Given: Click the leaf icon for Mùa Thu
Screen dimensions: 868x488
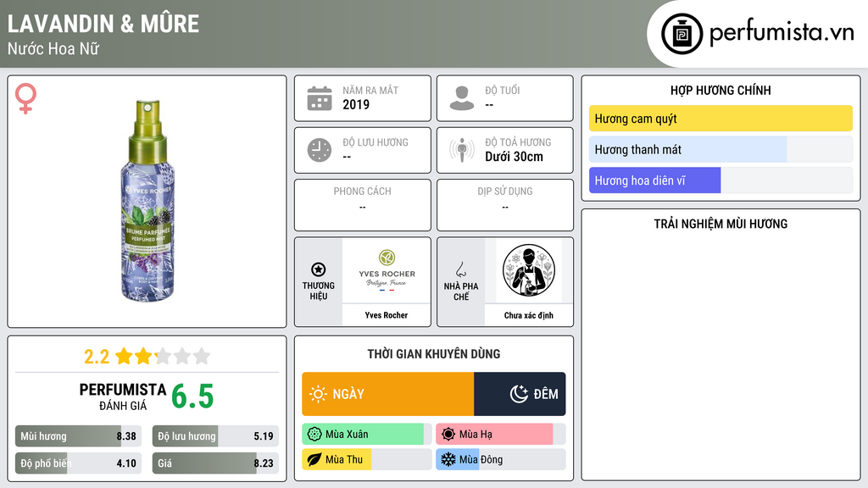Looking at the screenshot, I should click(314, 459).
